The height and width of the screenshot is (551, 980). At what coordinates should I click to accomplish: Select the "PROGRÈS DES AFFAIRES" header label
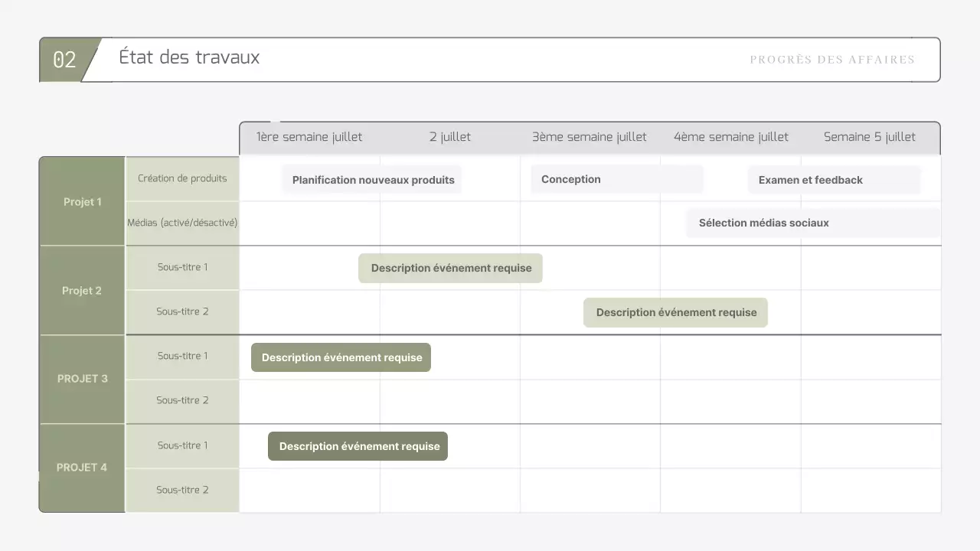click(832, 60)
